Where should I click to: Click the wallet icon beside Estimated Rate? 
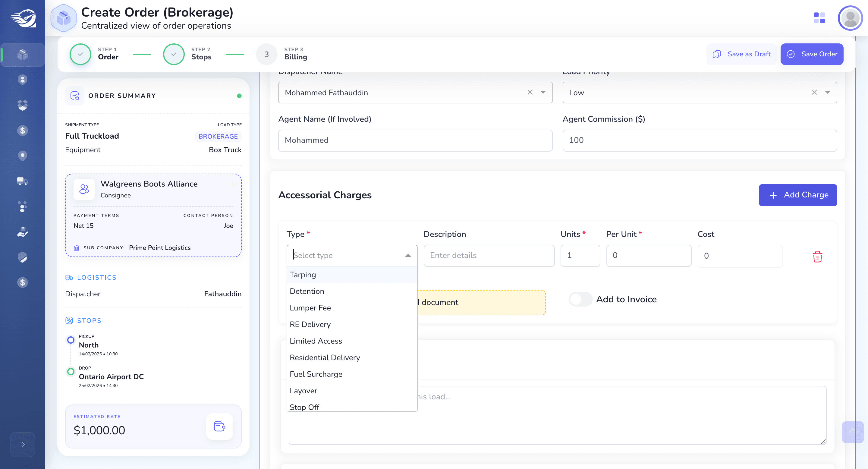[219, 426]
